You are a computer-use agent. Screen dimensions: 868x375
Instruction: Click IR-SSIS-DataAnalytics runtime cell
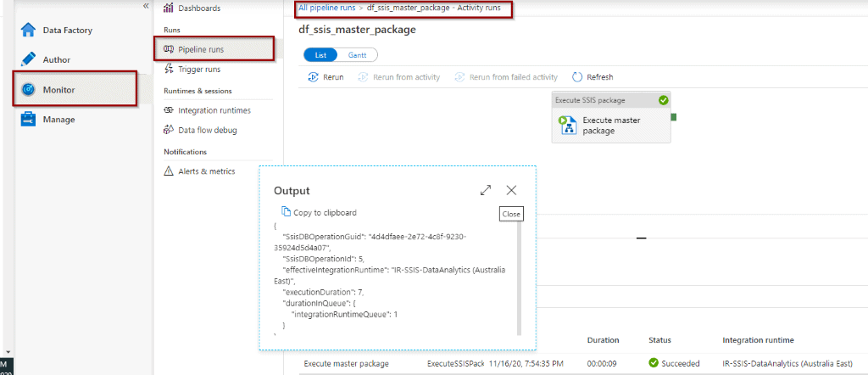click(787, 363)
